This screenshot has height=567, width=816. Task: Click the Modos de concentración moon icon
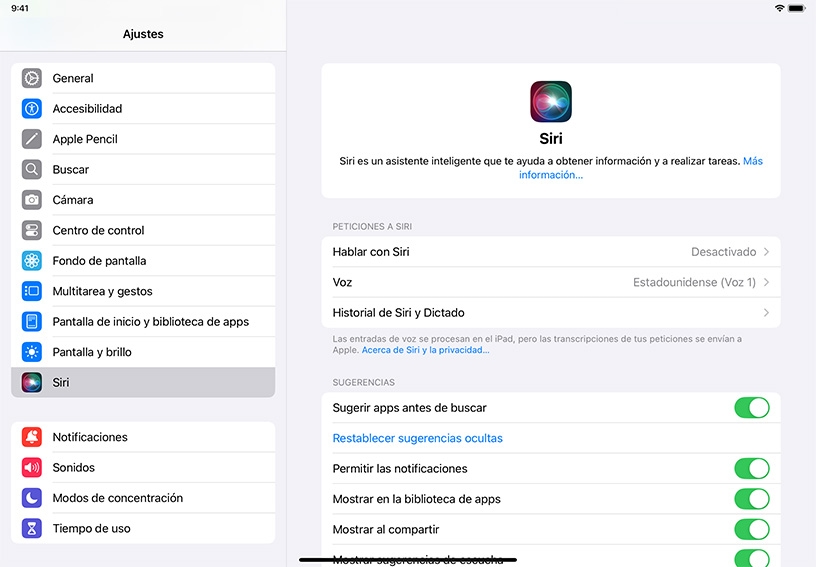[x=32, y=498]
